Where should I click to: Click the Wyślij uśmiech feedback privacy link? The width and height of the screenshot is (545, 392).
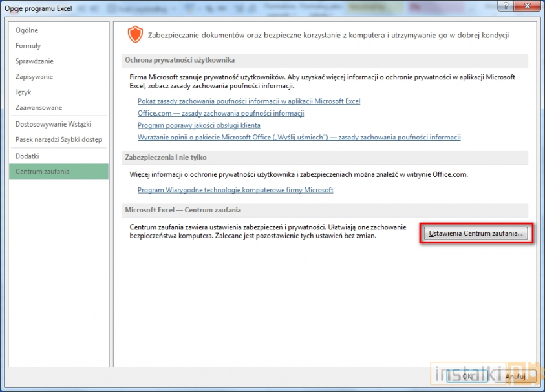pos(299,138)
